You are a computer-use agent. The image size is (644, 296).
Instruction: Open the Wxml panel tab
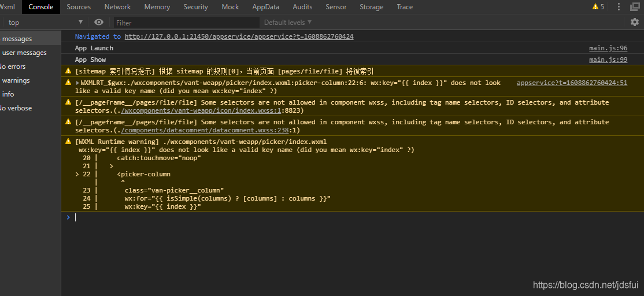[7, 7]
